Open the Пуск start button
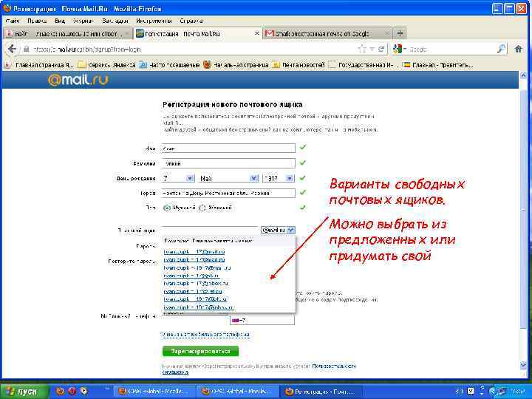532x399 pixels. [24, 392]
